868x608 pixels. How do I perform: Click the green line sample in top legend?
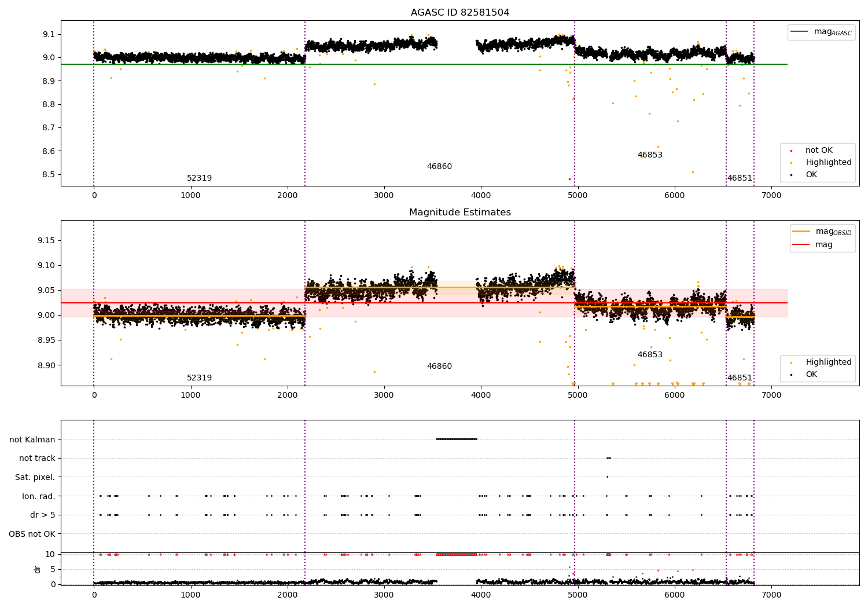800,32
